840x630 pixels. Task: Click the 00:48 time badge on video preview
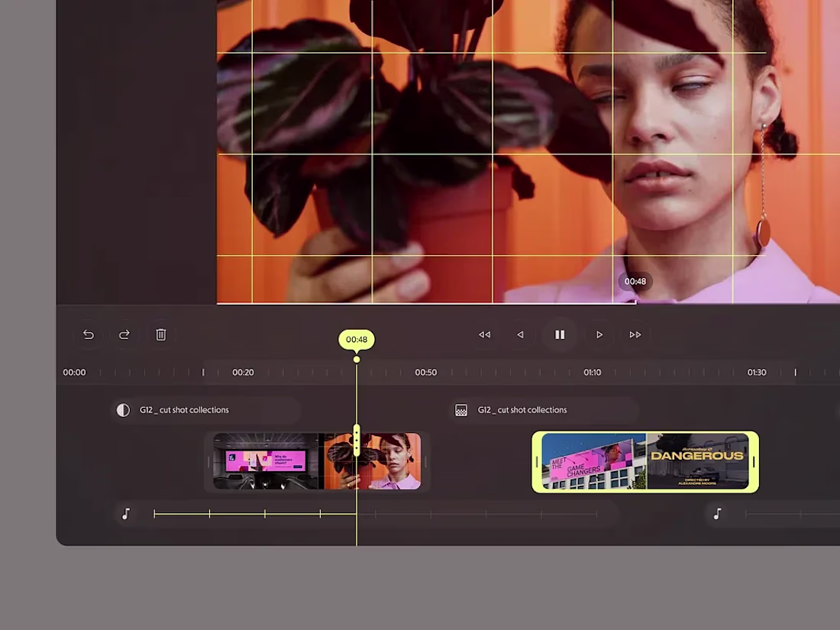coord(635,281)
